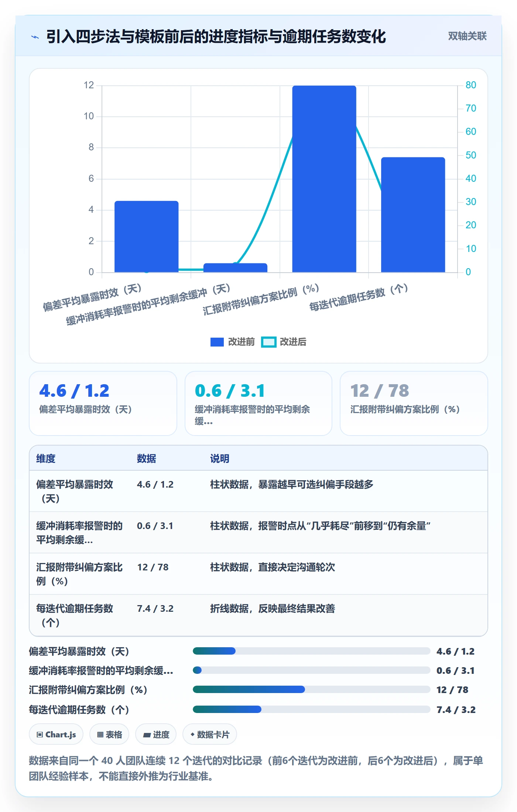Click the footnote starting 数据来自同一个 40 人团队

[x=256, y=768]
